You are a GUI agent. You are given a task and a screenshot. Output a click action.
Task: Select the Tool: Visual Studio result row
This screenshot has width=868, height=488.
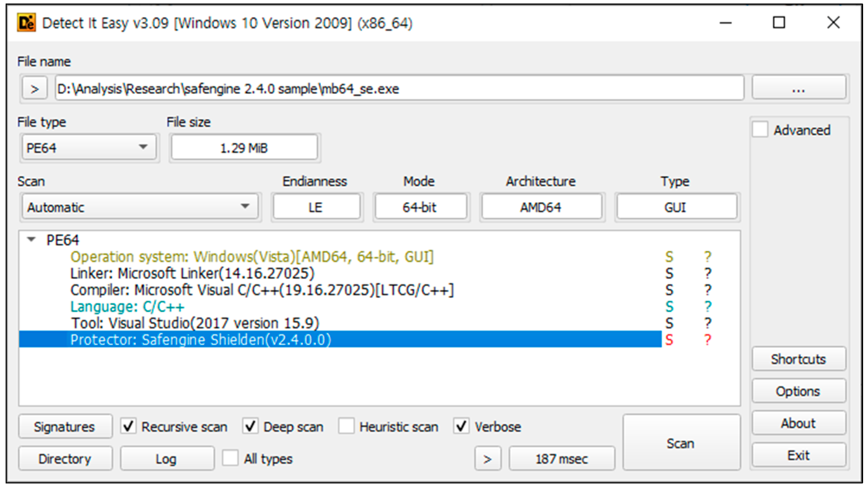195,323
